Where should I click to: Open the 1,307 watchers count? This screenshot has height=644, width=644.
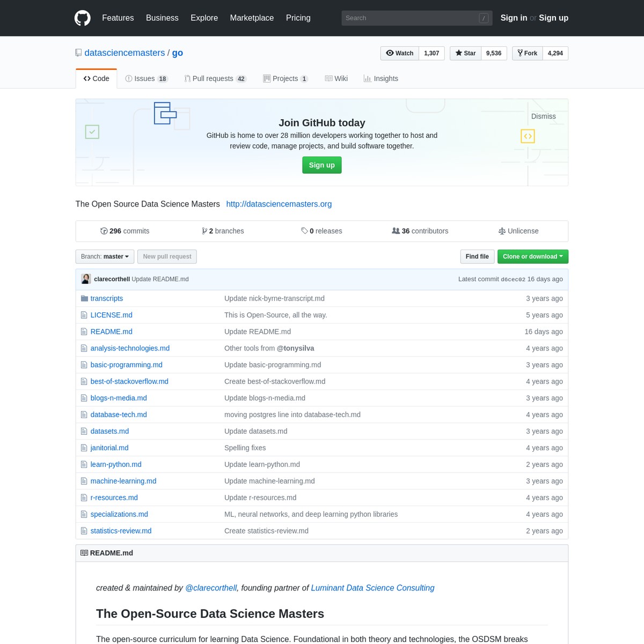pos(431,53)
